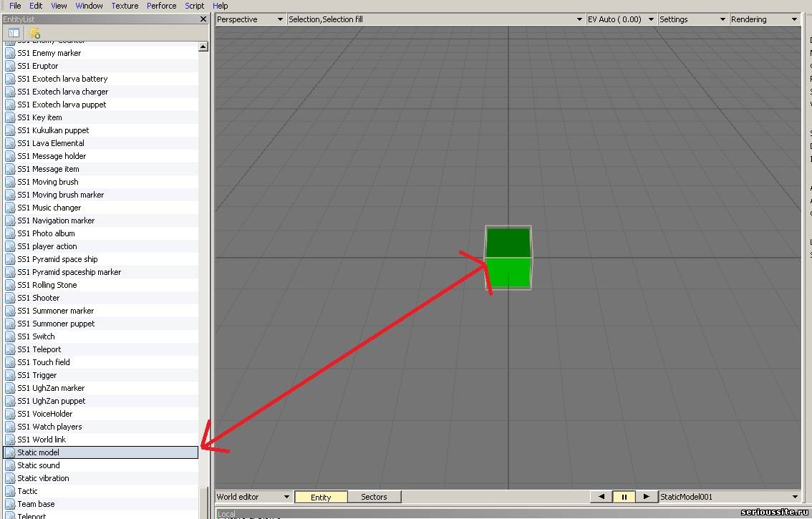Click the add entity icon in EntityList toolbar
This screenshot has width=812, height=519.
point(34,33)
